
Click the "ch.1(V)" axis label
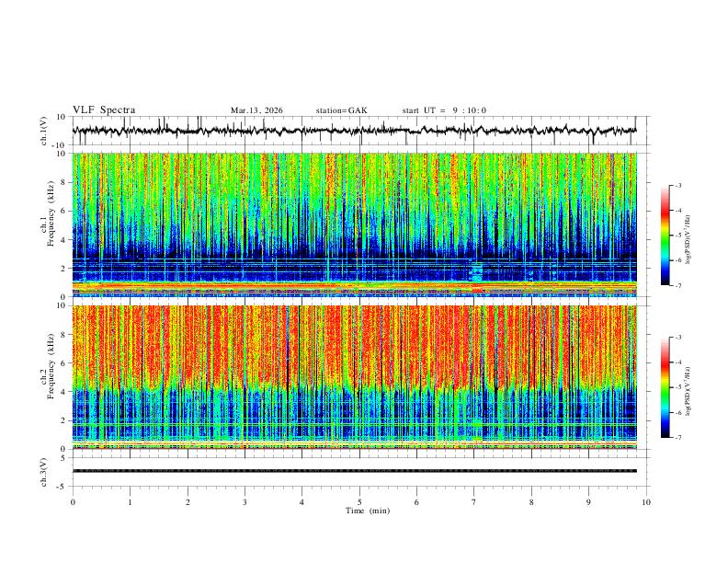(x=44, y=131)
